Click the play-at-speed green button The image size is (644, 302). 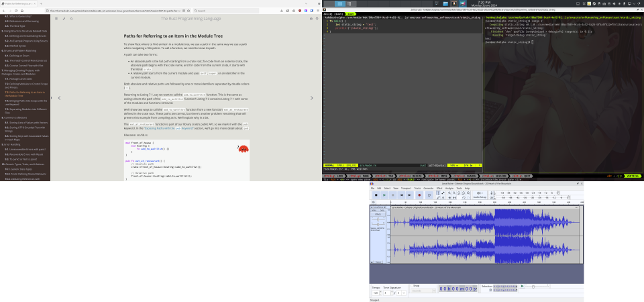522,287
